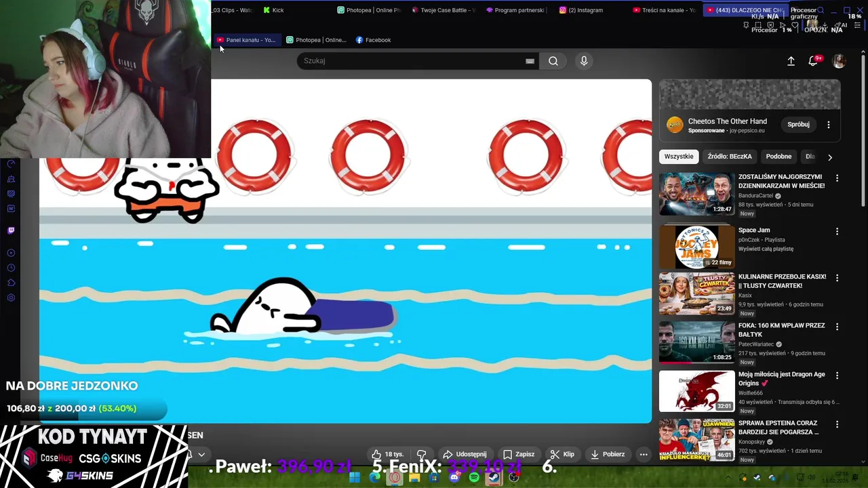Open the sidebar extensions cube icon
Image resolution: width=868 pixels, height=488 pixels.
[x=11, y=283]
